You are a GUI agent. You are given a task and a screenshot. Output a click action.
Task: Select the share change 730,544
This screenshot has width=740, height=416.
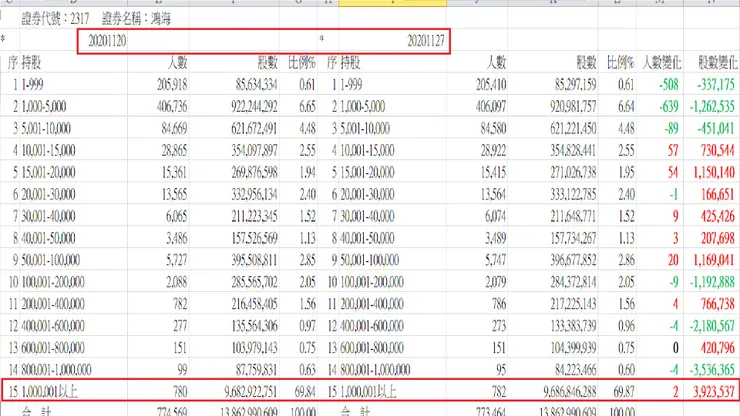tap(718, 151)
